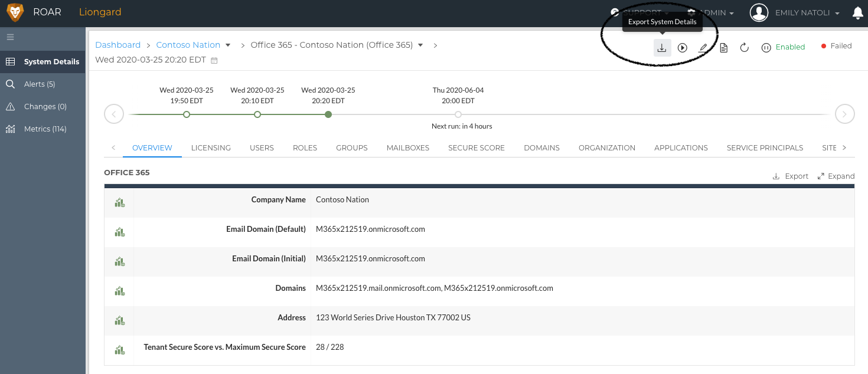This screenshot has height=374, width=868.
Task: Open Metrics (114) in the sidebar
Action: [43, 129]
